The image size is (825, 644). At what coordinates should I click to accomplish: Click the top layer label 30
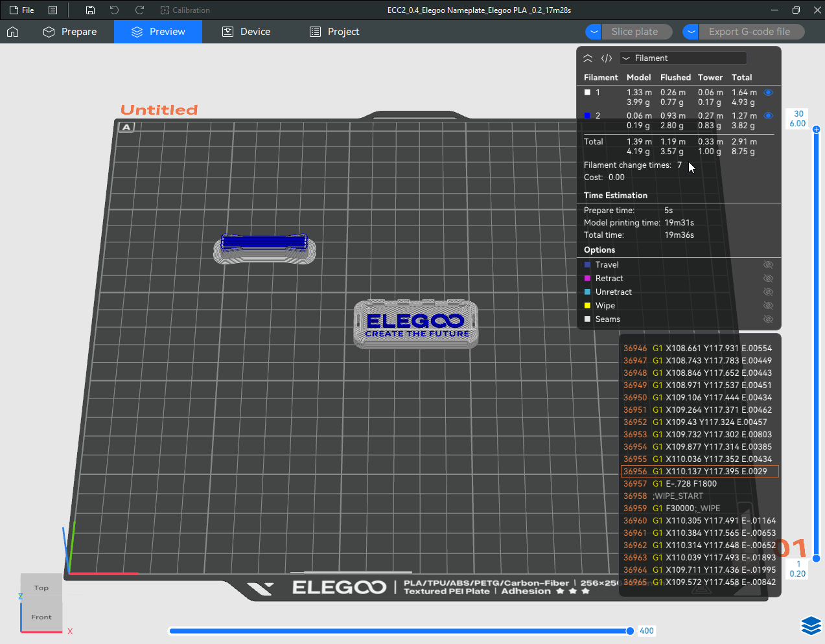pos(798,114)
